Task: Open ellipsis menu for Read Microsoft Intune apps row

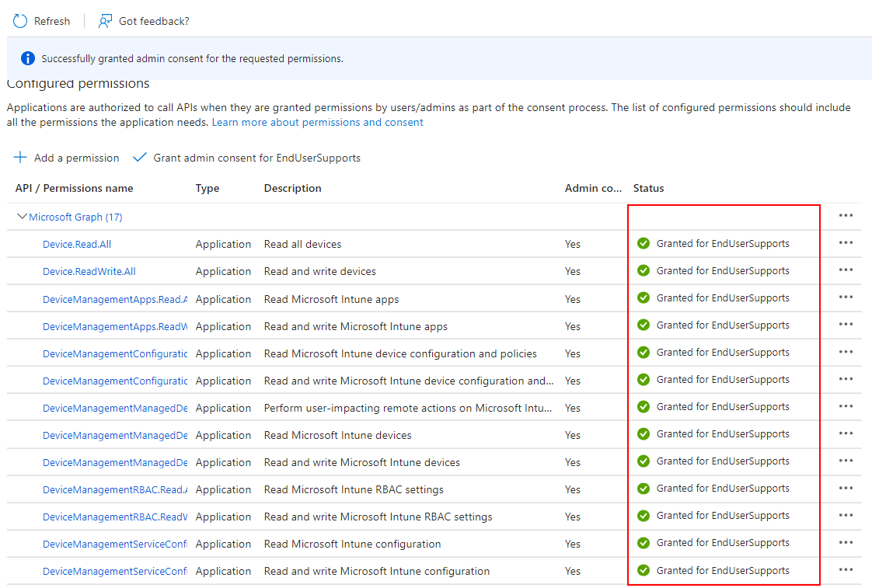Action: tap(846, 297)
